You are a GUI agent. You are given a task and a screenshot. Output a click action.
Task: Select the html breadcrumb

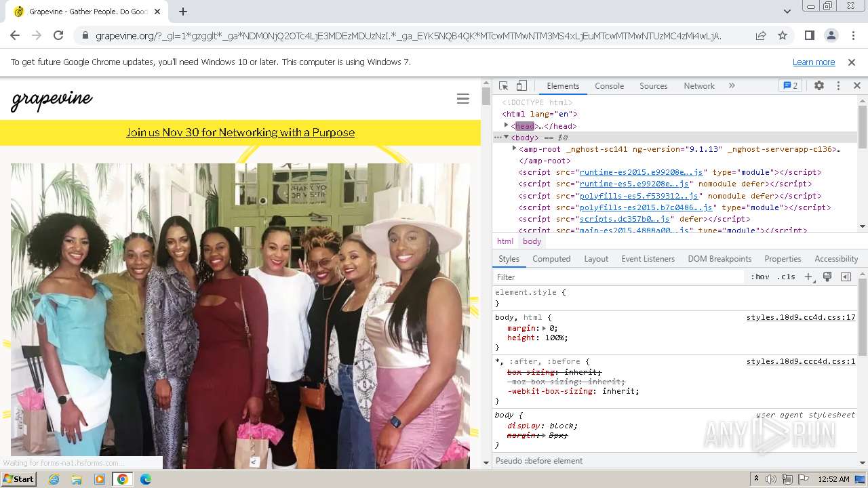point(505,241)
